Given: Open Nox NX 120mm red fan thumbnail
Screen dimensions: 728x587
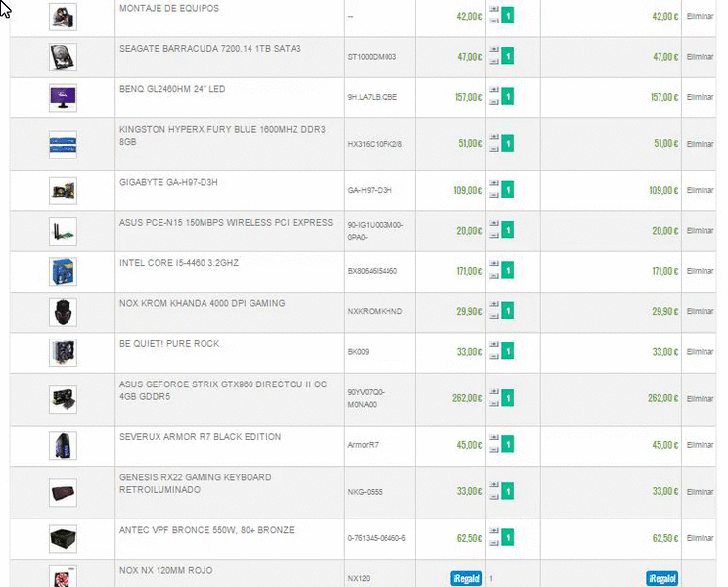Looking at the screenshot, I should 64,577.
